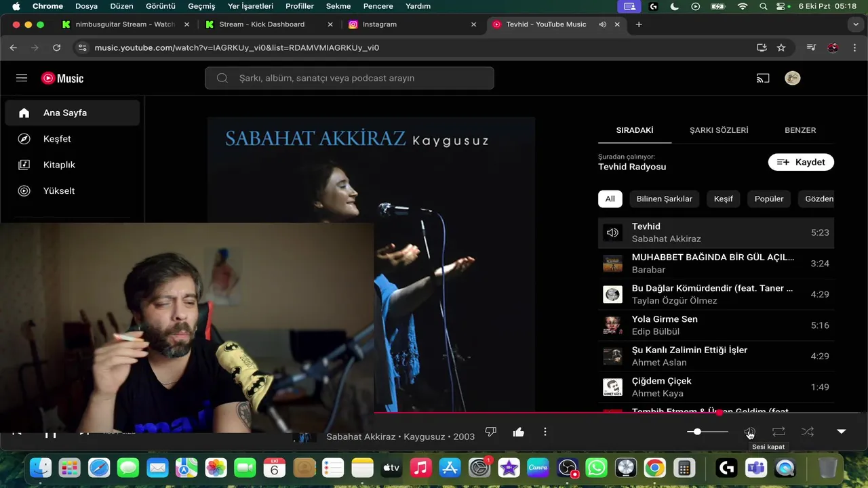
Task: Switch to the BENZER tab
Action: (800, 130)
